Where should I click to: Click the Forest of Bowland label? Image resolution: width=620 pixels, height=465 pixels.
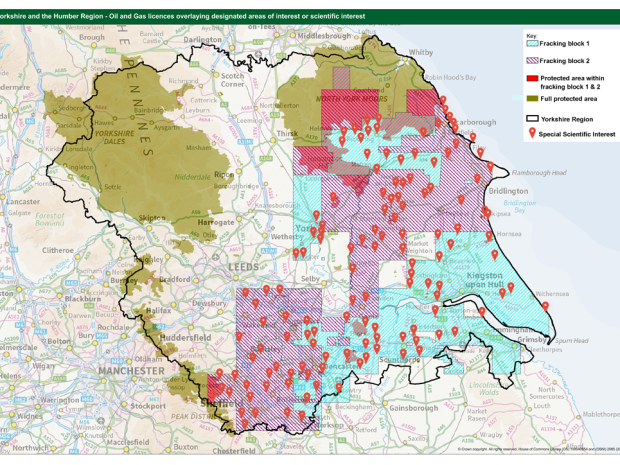coord(49,219)
